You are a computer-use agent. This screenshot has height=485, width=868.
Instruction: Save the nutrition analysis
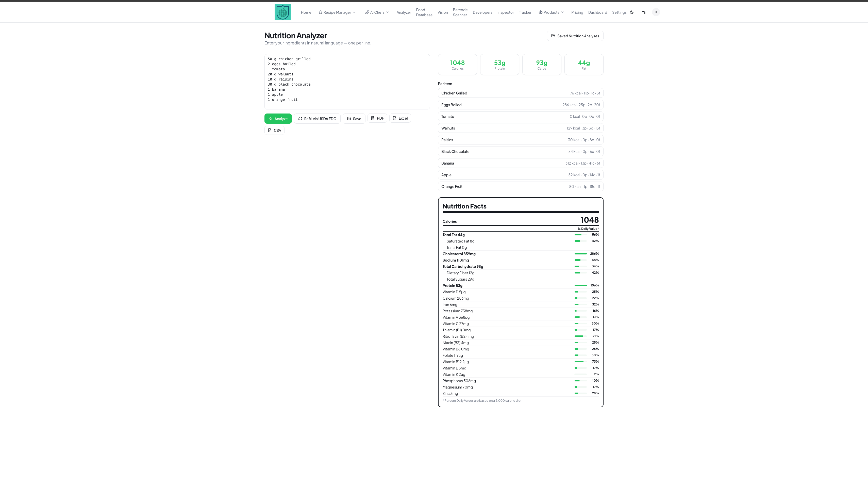pos(354,119)
